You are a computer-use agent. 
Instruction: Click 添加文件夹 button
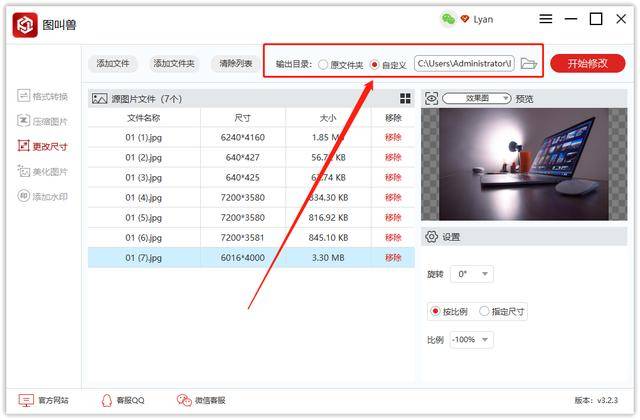point(174,64)
